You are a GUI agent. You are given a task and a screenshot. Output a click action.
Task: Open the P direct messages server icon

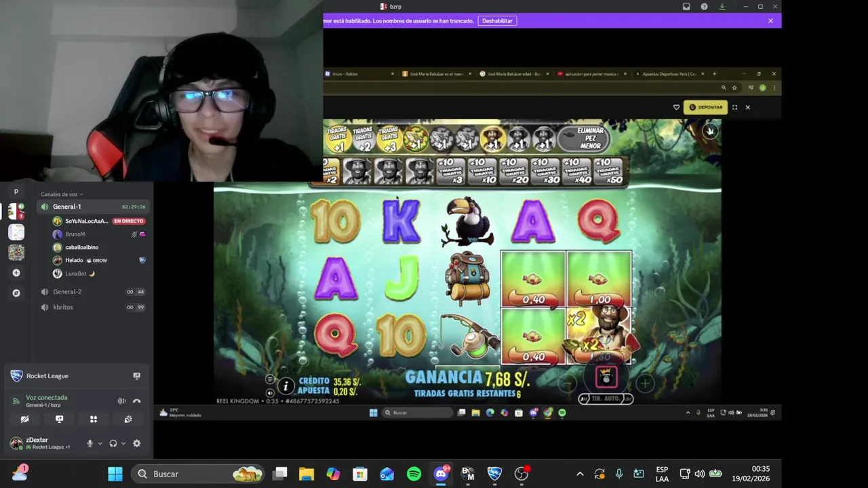[x=16, y=191]
